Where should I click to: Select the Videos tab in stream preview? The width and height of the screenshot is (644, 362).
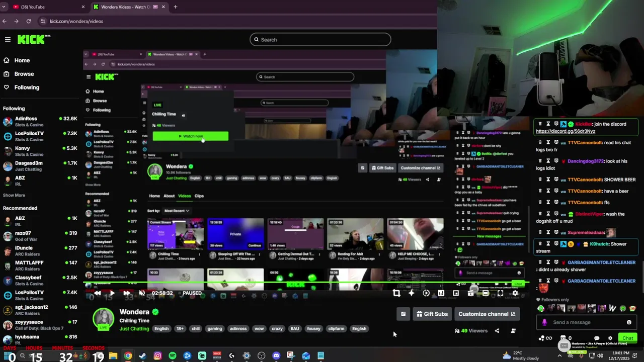coord(185,196)
